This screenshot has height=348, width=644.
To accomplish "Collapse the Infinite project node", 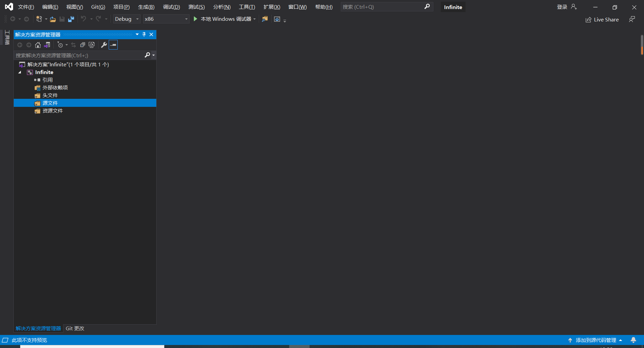I will pyautogui.click(x=20, y=72).
